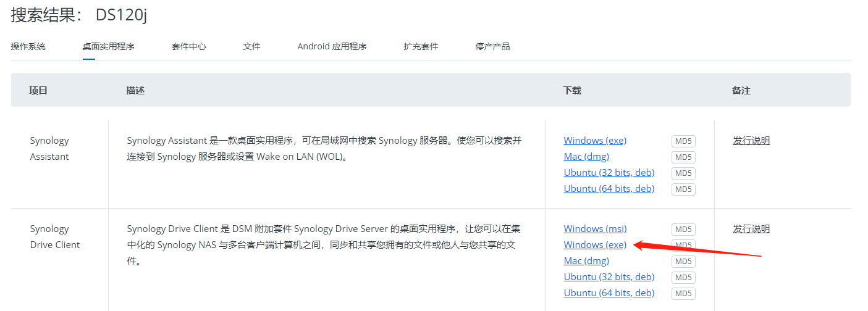Select the 桌面实用程序 tab
Image resolution: width=868 pixels, height=311 pixels.
pyautogui.click(x=109, y=46)
